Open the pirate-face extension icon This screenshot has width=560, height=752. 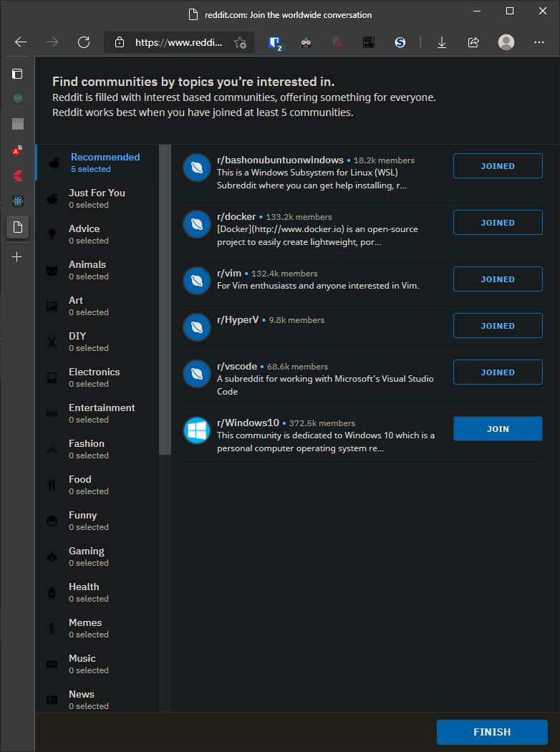pyautogui.click(x=306, y=43)
